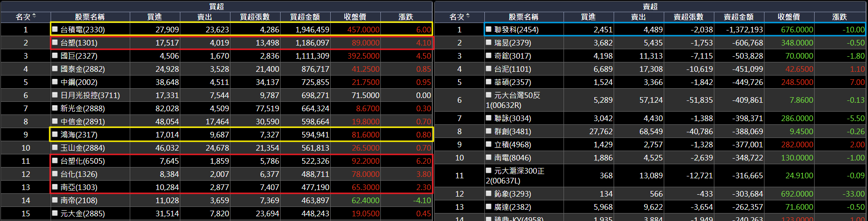Select stock name 中信金(2891)
This screenshot has width=868, height=221.
pos(83,122)
